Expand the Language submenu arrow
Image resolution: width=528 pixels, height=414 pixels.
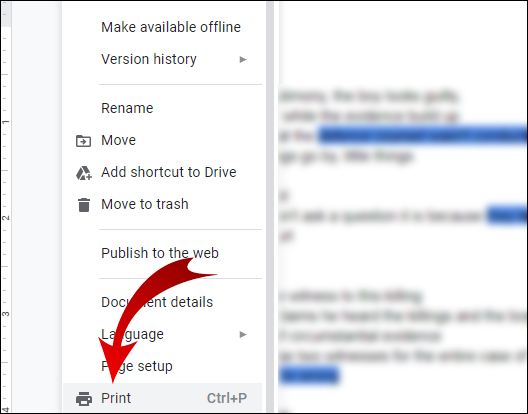243,335
